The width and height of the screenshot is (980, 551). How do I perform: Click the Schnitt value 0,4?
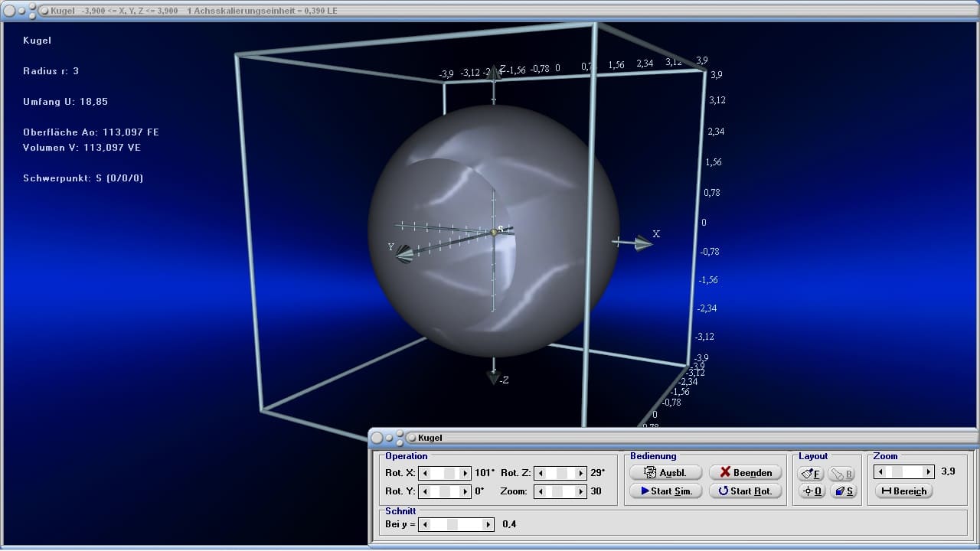click(509, 524)
